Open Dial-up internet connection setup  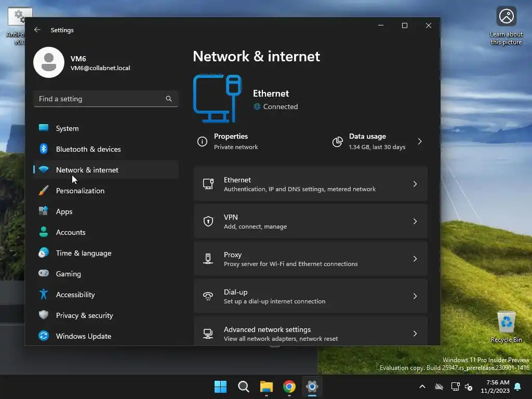311,296
